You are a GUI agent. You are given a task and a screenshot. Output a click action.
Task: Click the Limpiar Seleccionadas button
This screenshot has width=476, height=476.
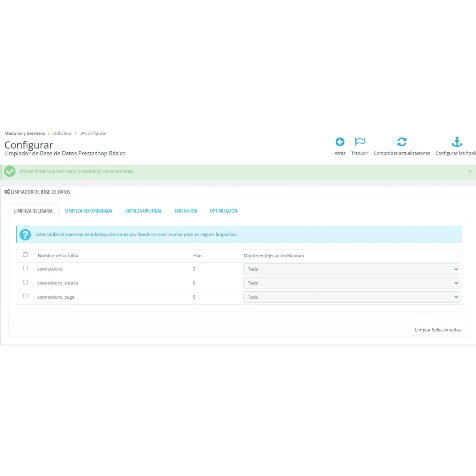[x=438, y=325]
